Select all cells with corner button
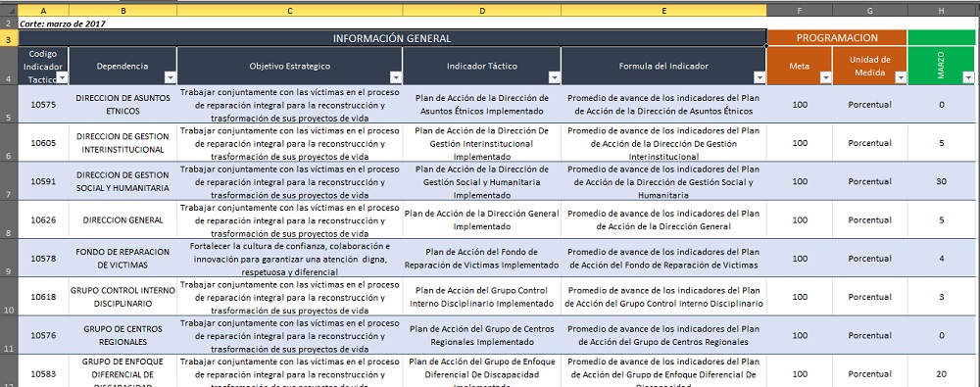 [9, 11]
